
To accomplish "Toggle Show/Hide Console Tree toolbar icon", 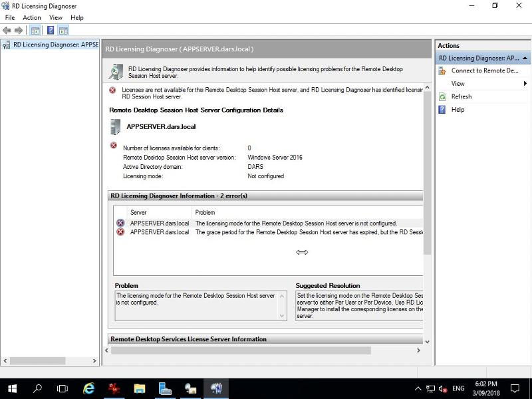I will click(x=35, y=31).
